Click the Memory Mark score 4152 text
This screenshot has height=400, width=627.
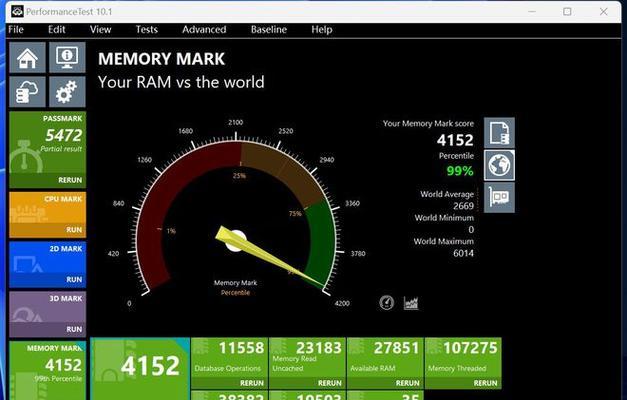coord(455,140)
